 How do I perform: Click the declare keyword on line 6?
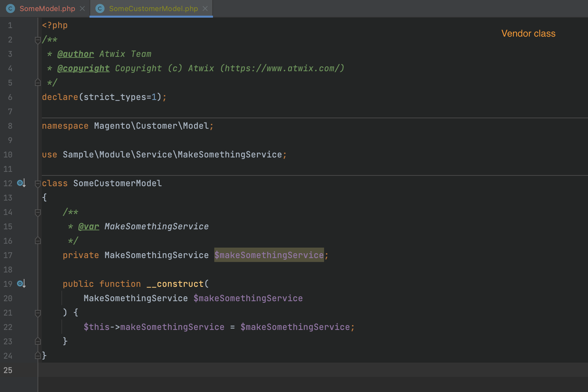coord(60,97)
